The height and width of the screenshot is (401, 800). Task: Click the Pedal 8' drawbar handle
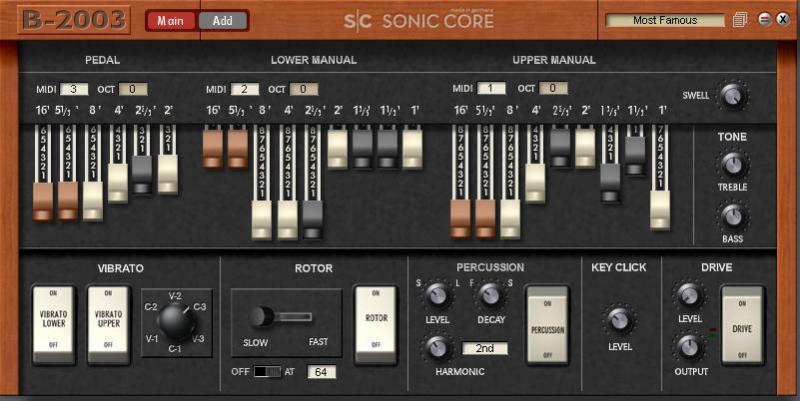click(x=93, y=201)
